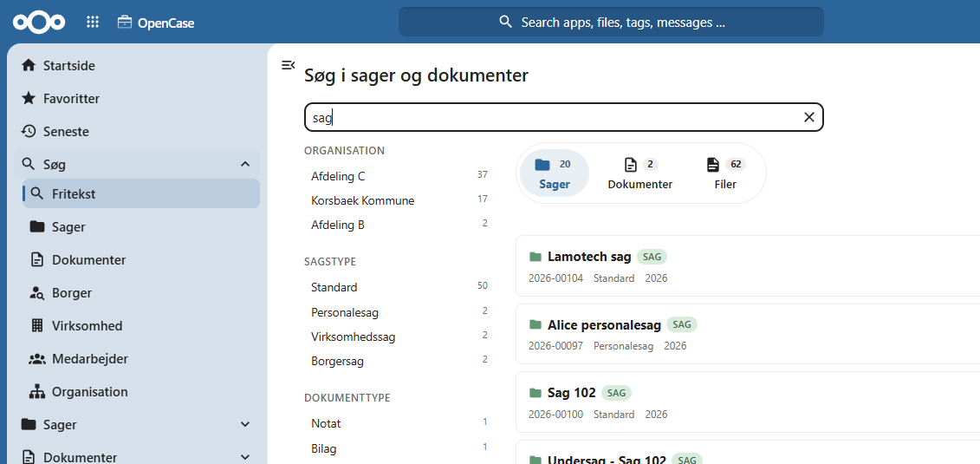980x464 pixels.
Task: Click the Borger person-search icon
Action: 37,292
